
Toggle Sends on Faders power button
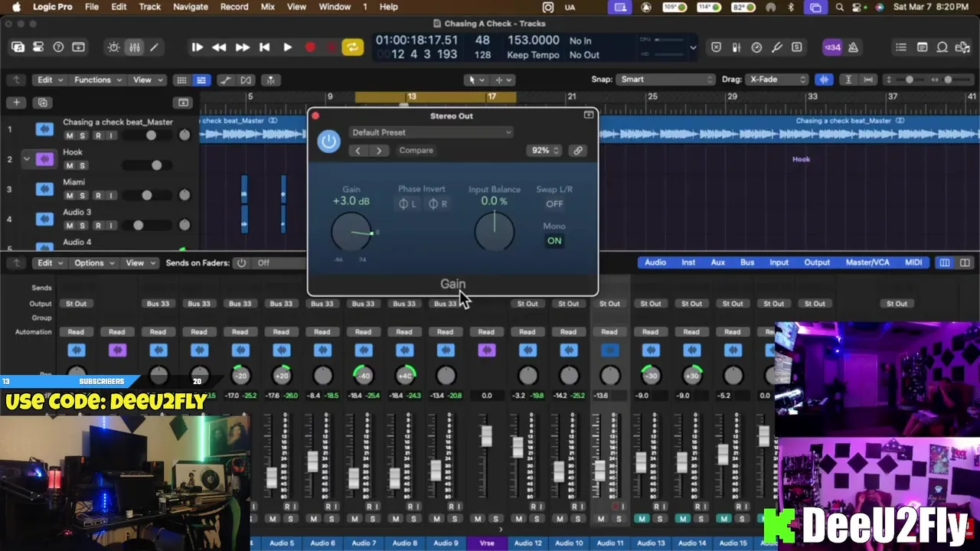click(x=241, y=262)
